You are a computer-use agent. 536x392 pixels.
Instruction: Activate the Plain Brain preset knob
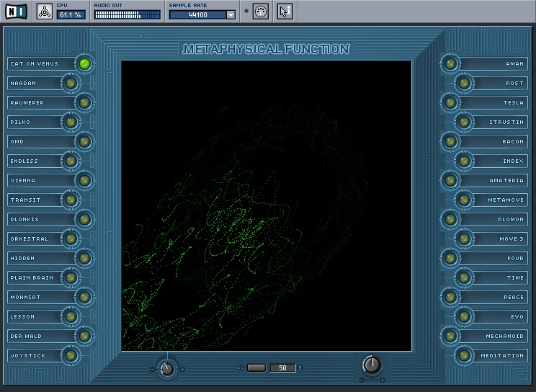[x=71, y=277]
